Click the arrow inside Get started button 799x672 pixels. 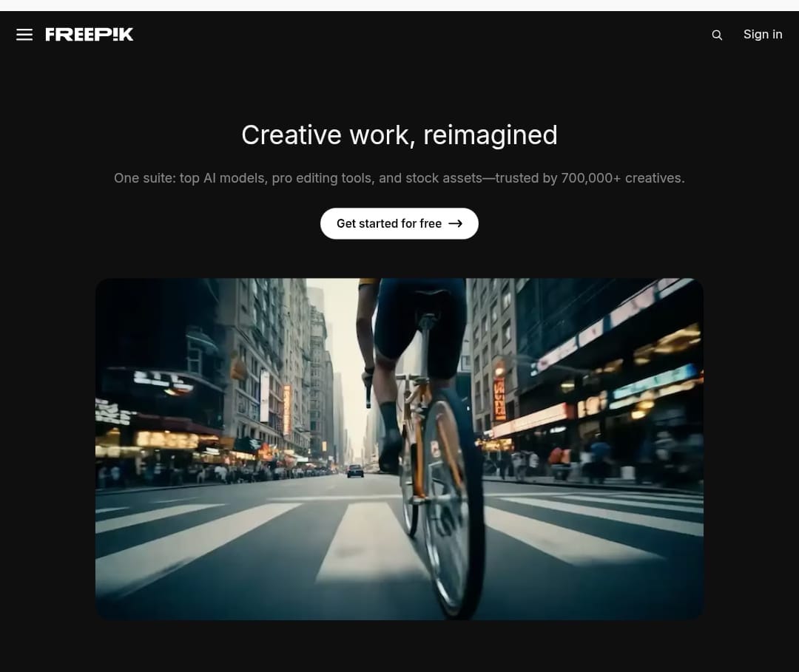(x=456, y=223)
